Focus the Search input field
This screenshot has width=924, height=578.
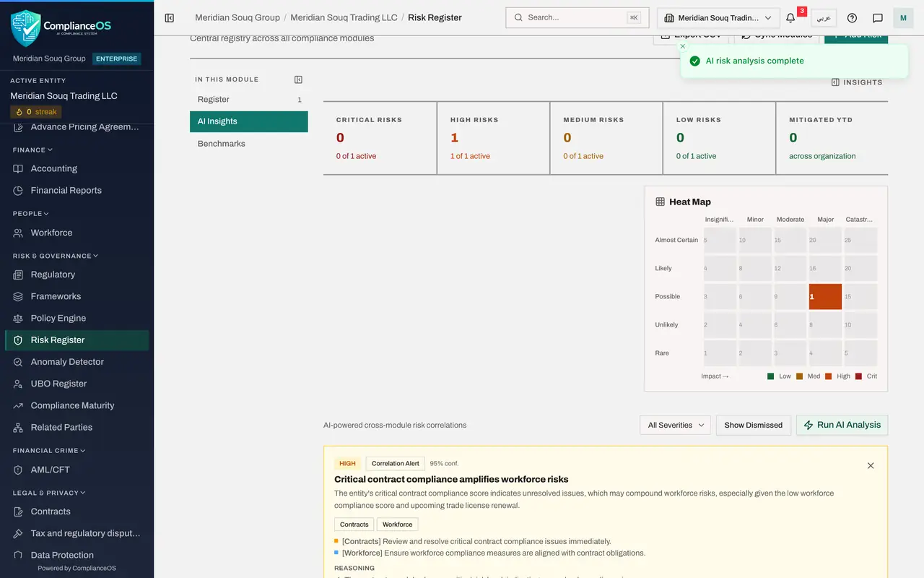[577, 17]
